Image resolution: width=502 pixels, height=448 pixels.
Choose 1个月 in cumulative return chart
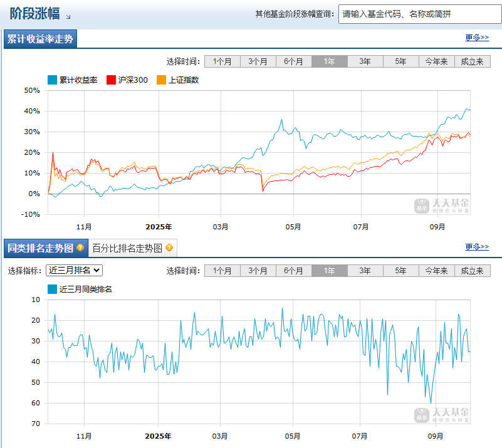222,61
